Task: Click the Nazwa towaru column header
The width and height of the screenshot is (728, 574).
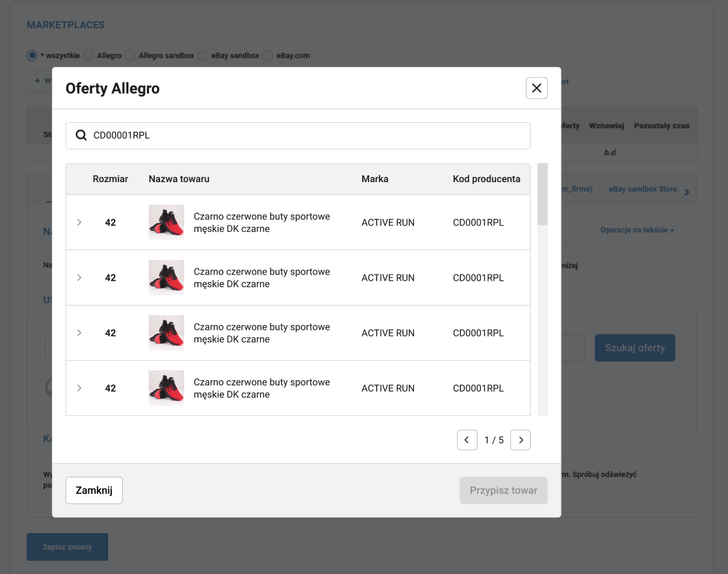Action: tap(179, 179)
